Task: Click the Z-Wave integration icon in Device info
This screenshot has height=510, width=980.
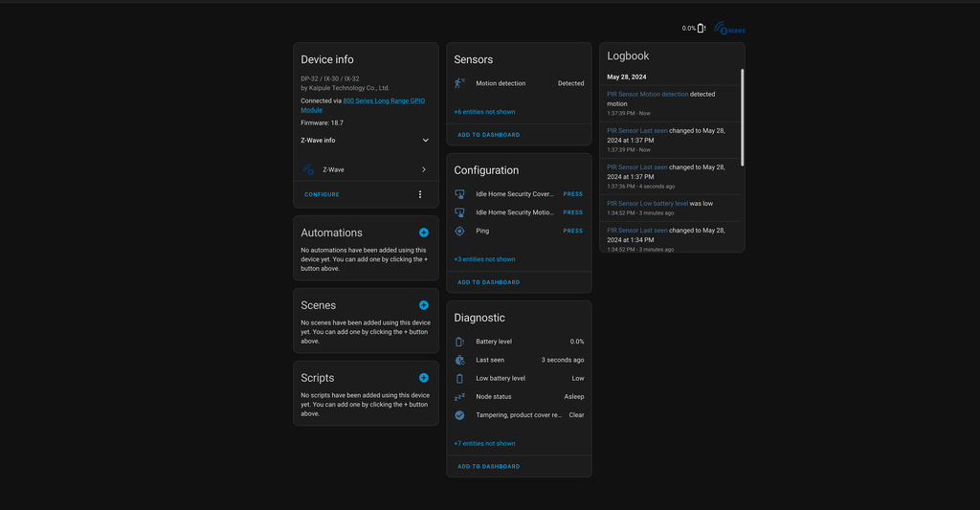Action: (308, 169)
